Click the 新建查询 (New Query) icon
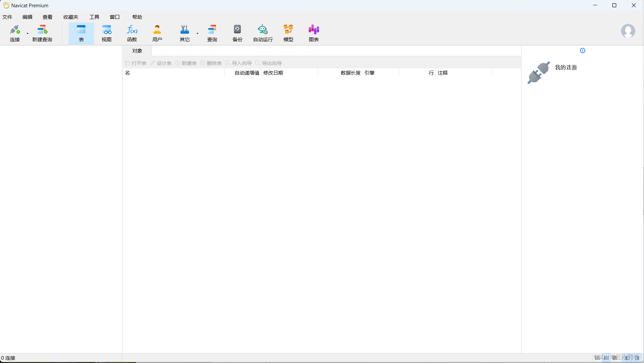 pyautogui.click(x=42, y=30)
